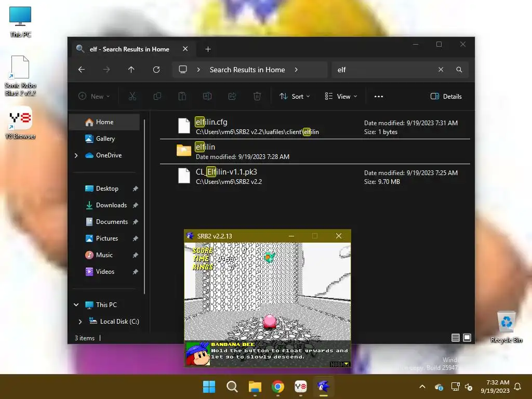
Task: Open Pictures quick access folder
Action: click(x=107, y=238)
